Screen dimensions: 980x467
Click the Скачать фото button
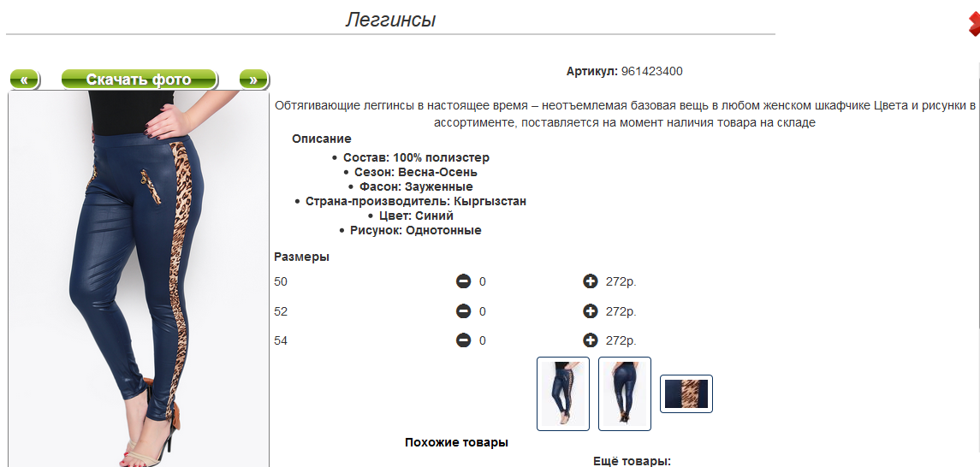click(x=139, y=80)
